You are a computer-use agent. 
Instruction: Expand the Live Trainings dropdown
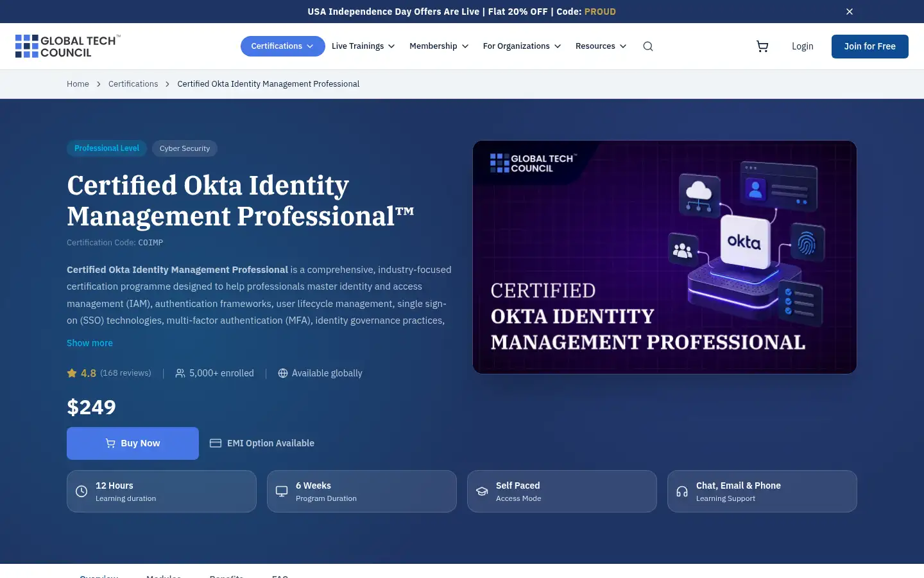pos(363,46)
